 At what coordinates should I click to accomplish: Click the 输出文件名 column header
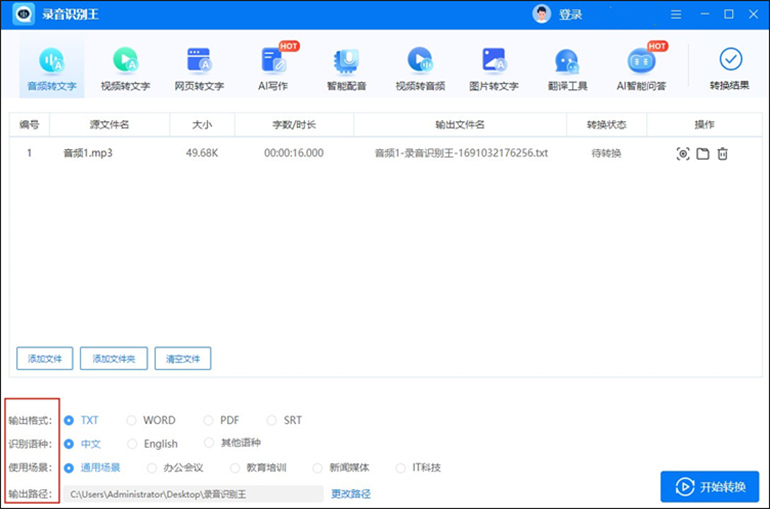460,125
